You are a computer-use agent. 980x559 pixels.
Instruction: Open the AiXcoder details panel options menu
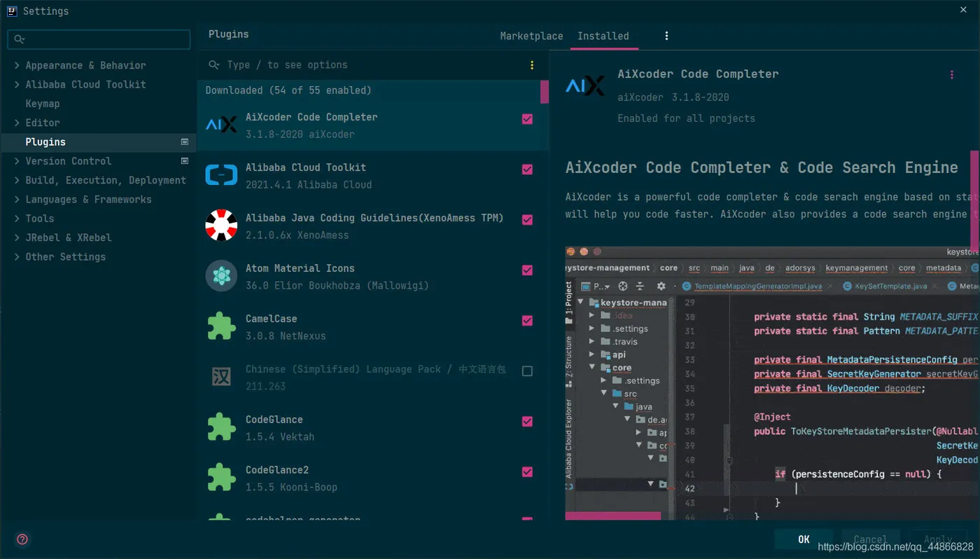pos(951,75)
